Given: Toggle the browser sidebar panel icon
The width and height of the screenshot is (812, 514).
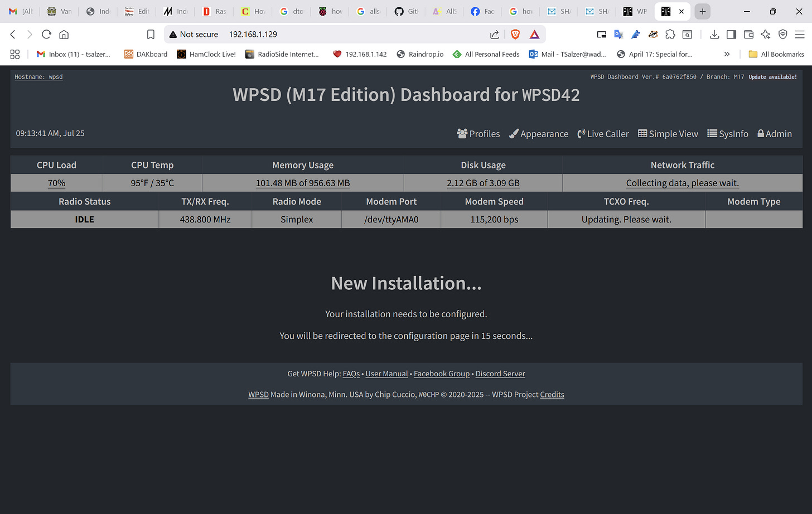Looking at the screenshot, I should click(731, 35).
